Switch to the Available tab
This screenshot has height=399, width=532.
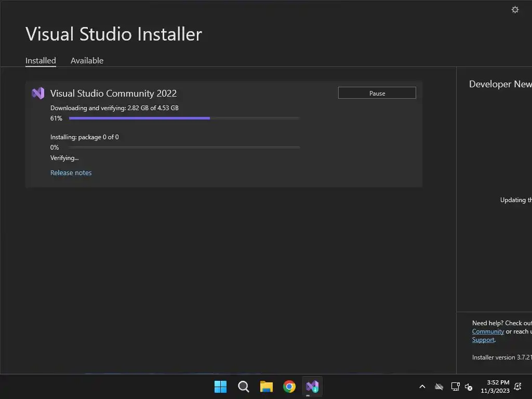pyautogui.click(x=87, y=61)
